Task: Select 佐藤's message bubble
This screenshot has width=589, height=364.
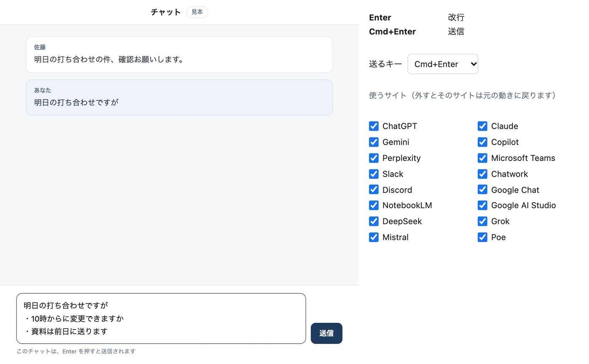Action: coord(179,55)
